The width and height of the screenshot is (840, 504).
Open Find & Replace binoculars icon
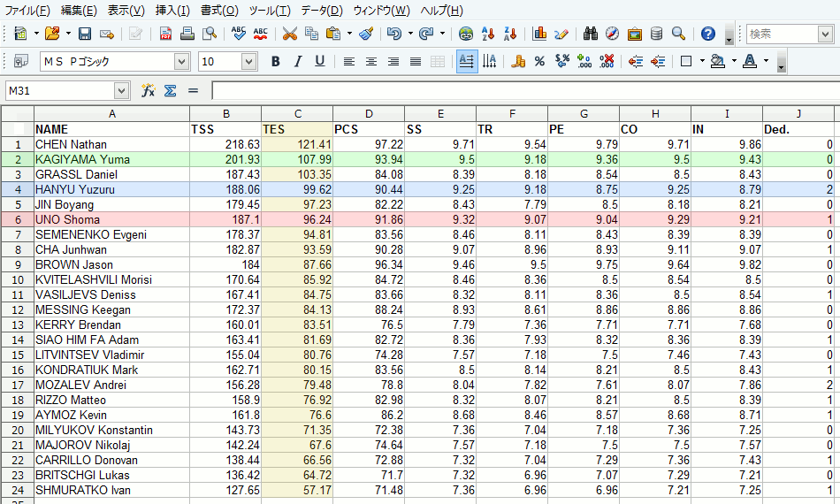[591, 34]
